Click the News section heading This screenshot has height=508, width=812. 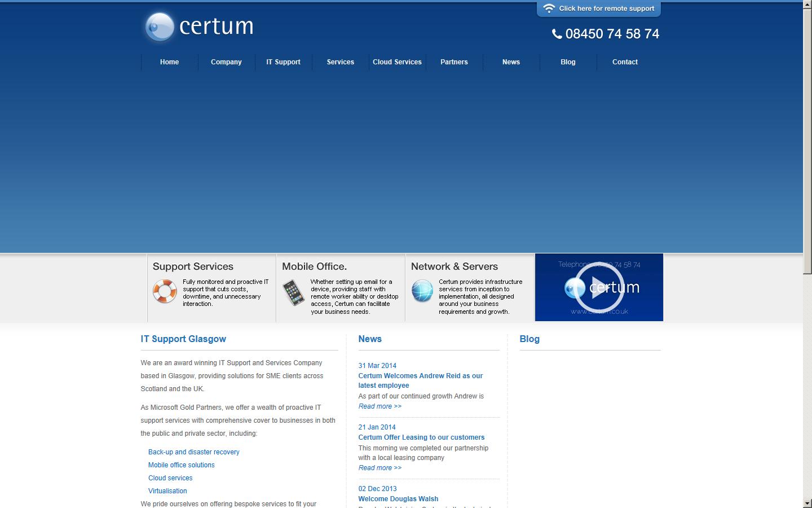(370, 339)
